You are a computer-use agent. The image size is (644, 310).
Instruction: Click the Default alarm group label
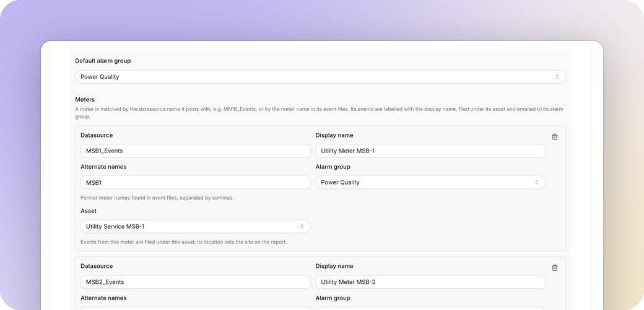pyautogui.click(x=103, y=61)
